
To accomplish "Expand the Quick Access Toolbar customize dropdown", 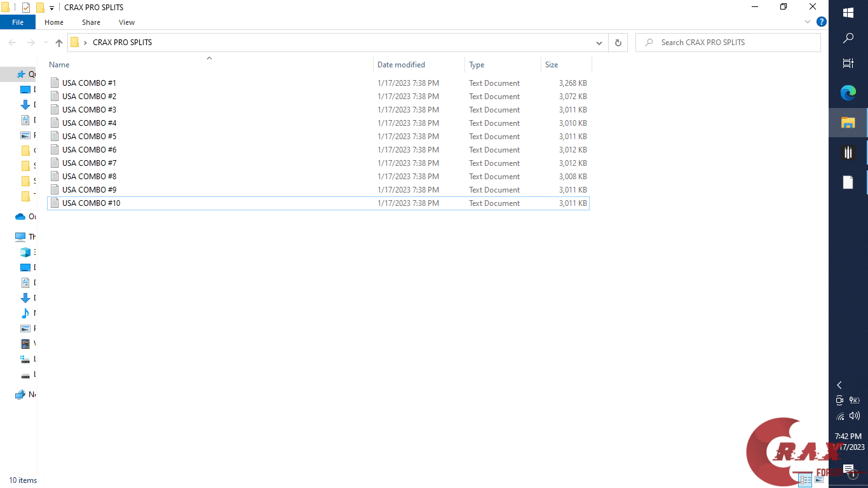I will pyautogui.click(x=51, y=7).
